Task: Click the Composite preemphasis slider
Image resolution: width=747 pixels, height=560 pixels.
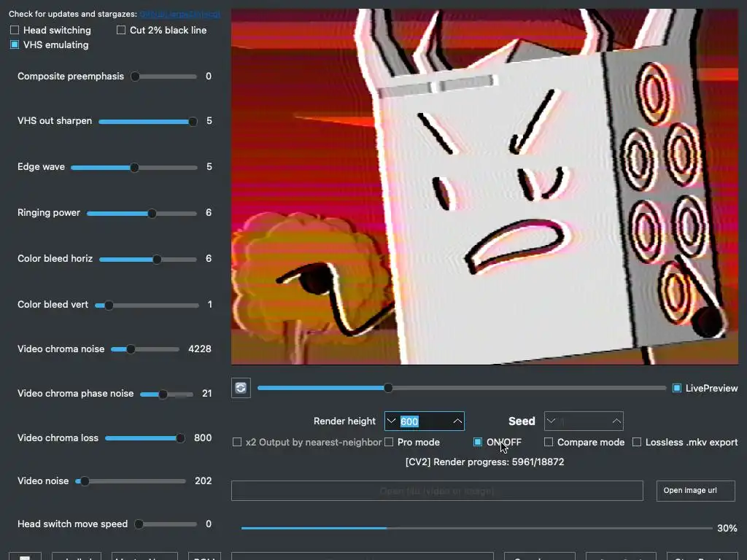Action: click(x=164, y=76)
